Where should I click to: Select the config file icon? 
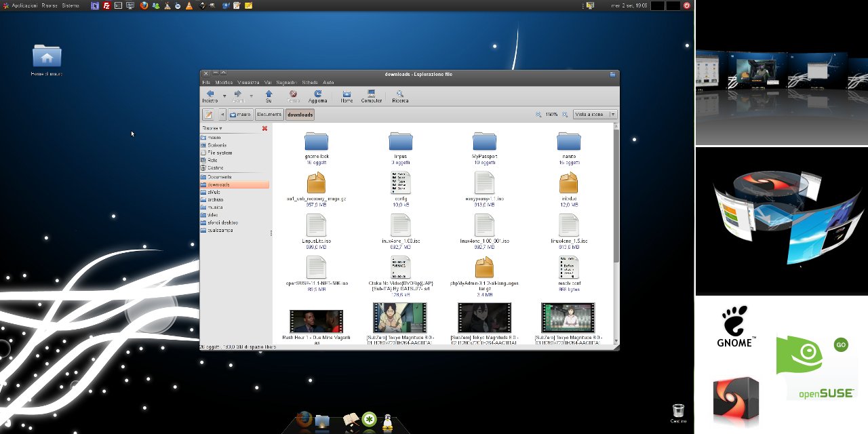(x=401, y=183)
